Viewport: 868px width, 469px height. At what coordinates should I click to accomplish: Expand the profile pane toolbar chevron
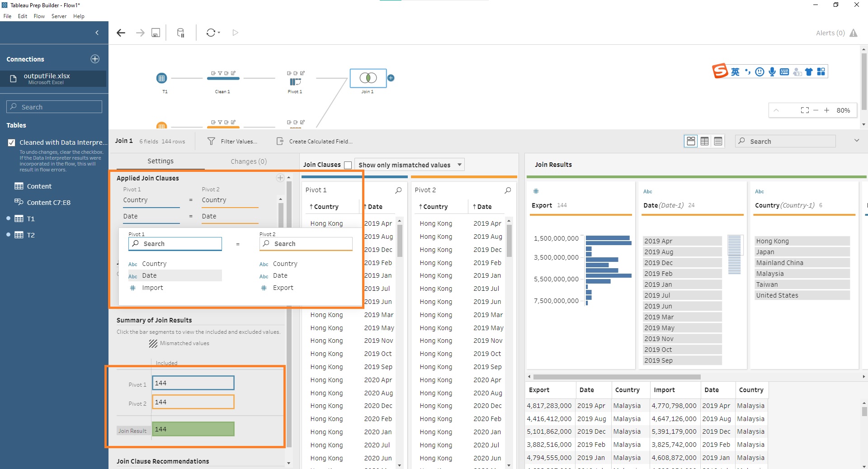pos(856,141)
